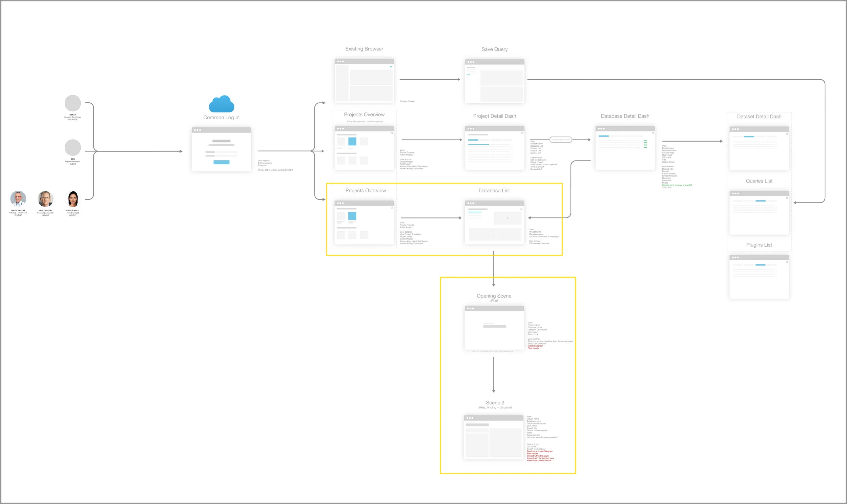The image size is (847, 504).
Task: Expand the dashed Projects Overview group frame
Action: [x=365, y=114]
